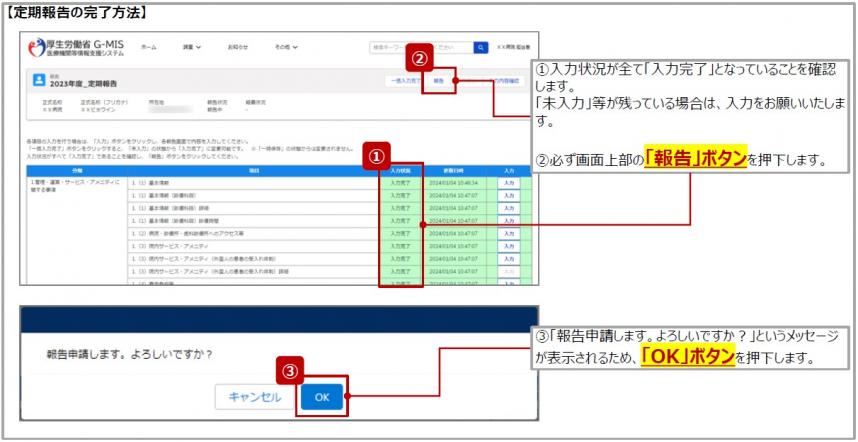Click 入力 button for 診療時間 row
Screen dimensions: 858x442
coord(508,220)
